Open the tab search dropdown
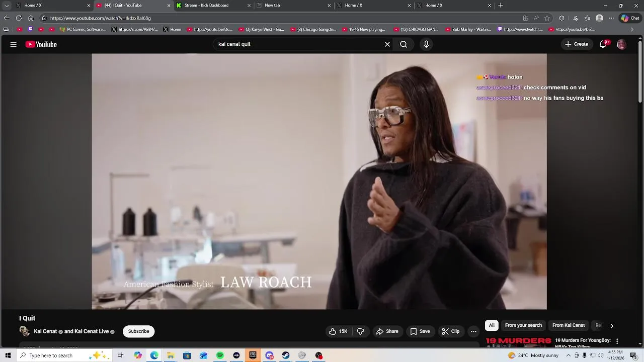Screen dimensions: 644x362 click(x=7, y=6)
